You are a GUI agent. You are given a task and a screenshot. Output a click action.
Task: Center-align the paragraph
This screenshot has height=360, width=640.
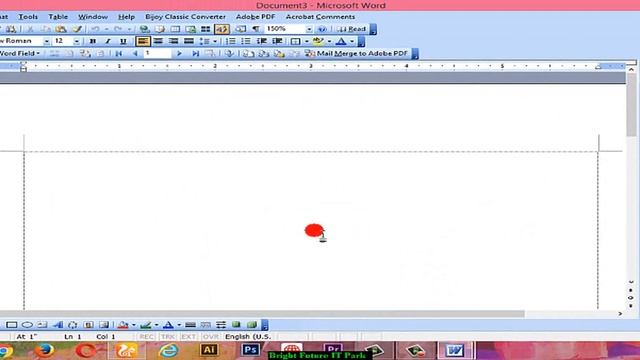pos(158,41)
